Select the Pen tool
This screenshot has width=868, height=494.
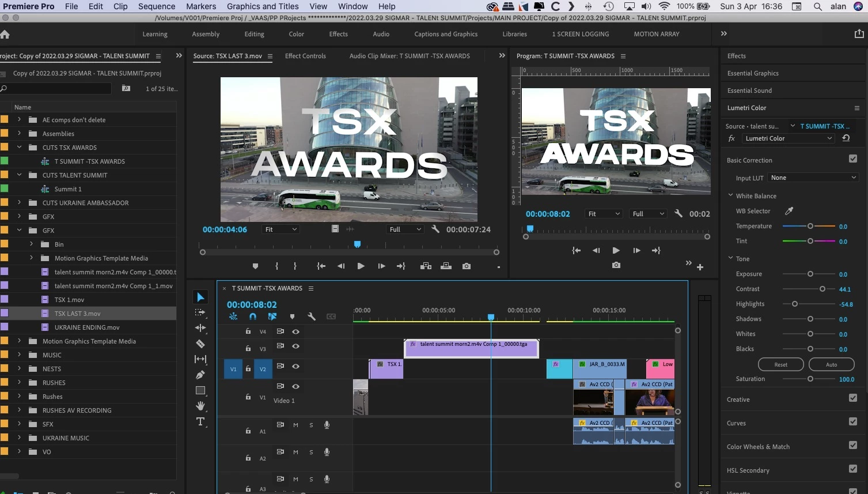200,375
